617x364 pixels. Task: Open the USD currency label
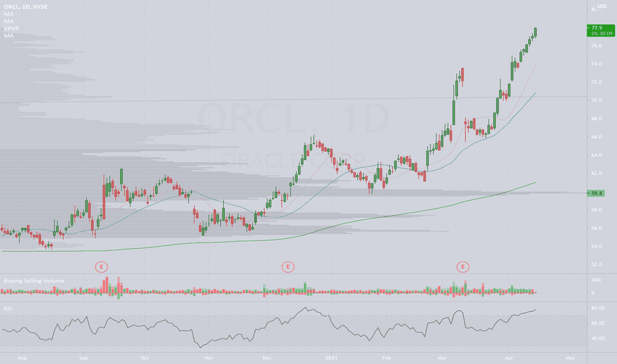[602, 6]
